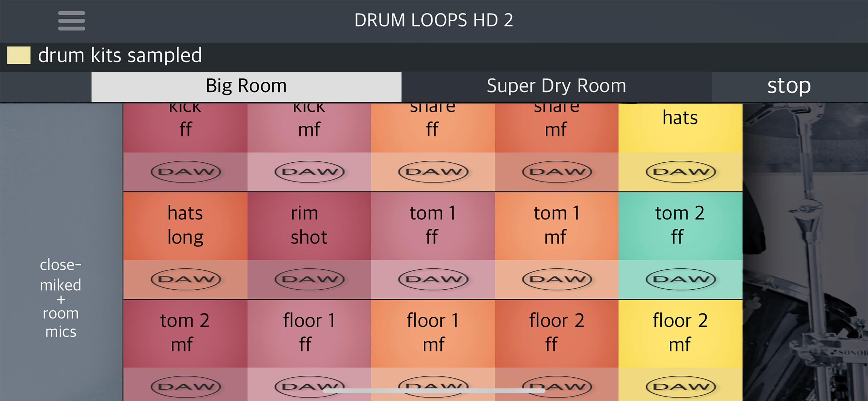Open the hamburger menu
This screenshot has width=868, height=401.
[71, 21]
